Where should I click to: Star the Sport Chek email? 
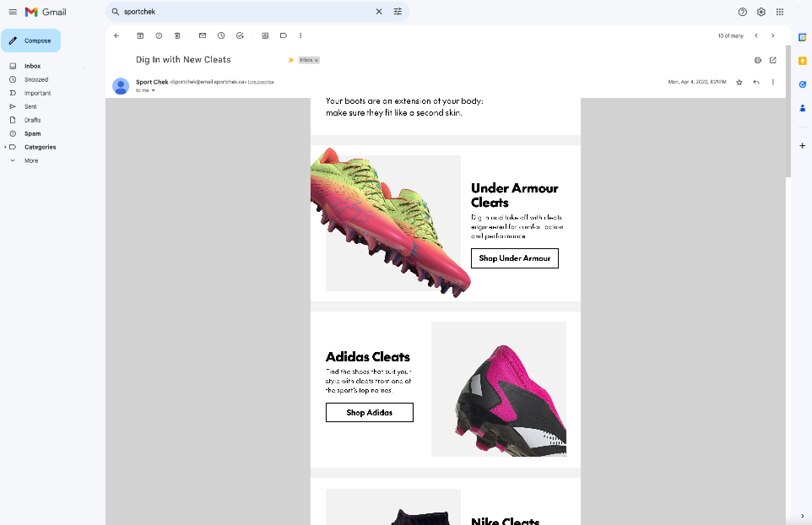coord(739,82)
